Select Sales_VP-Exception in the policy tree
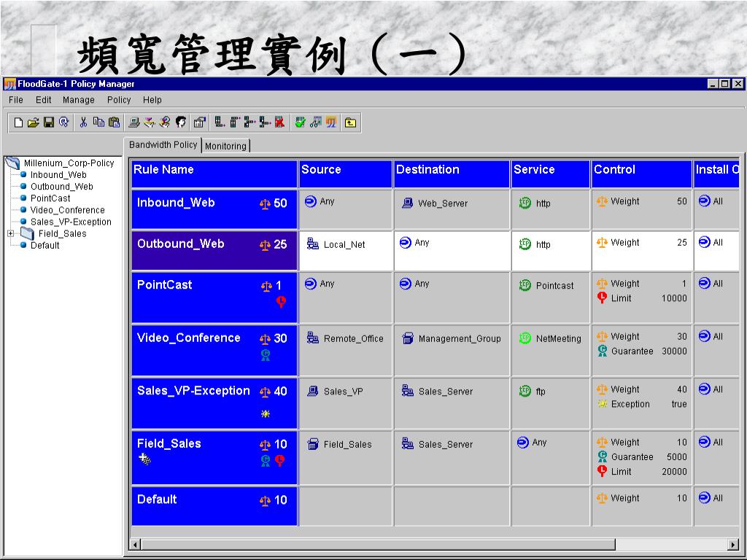The height and width of the screenshot is (560, 747). click(71, 222)
